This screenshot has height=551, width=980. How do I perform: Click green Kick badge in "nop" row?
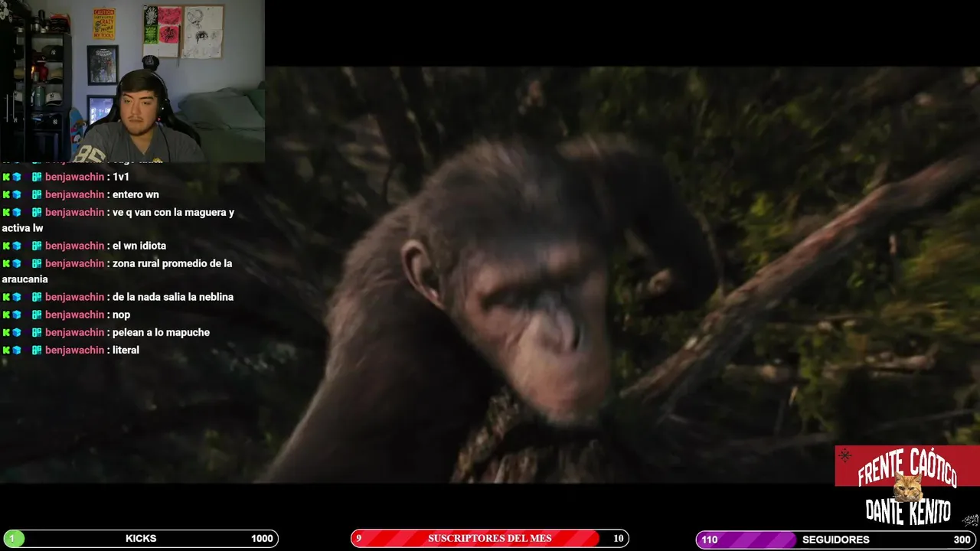(6, 315)
